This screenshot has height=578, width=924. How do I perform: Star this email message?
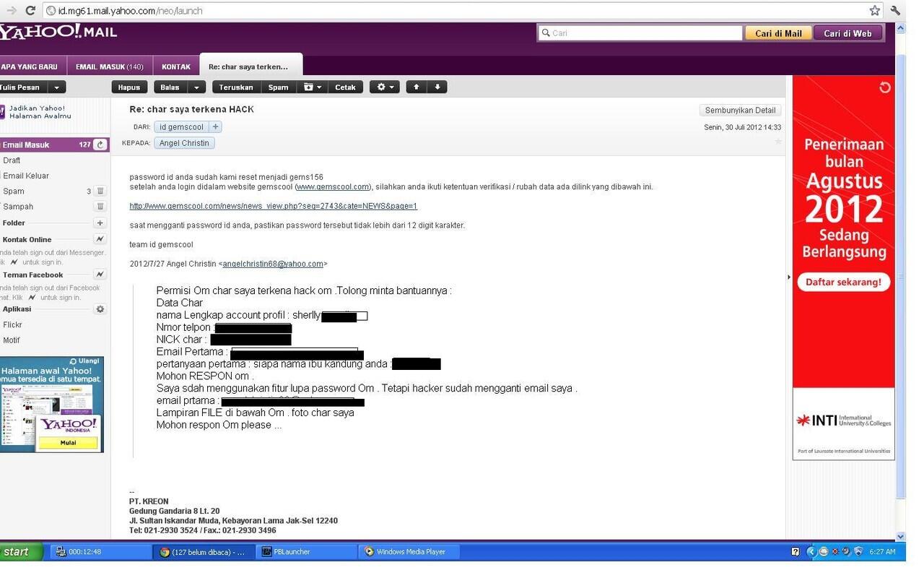[777, 141]
